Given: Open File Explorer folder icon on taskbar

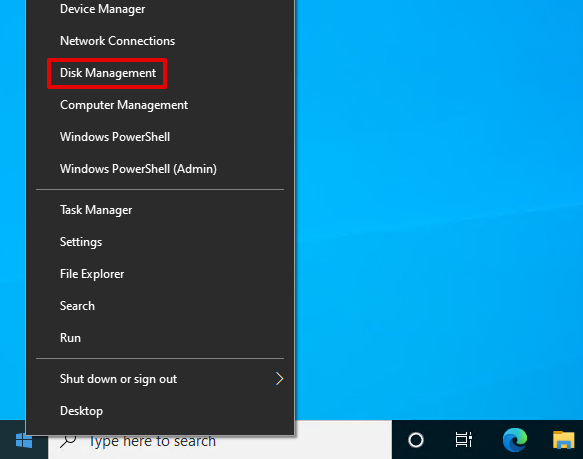Looking at the screenshot, I should pos(564,440).
